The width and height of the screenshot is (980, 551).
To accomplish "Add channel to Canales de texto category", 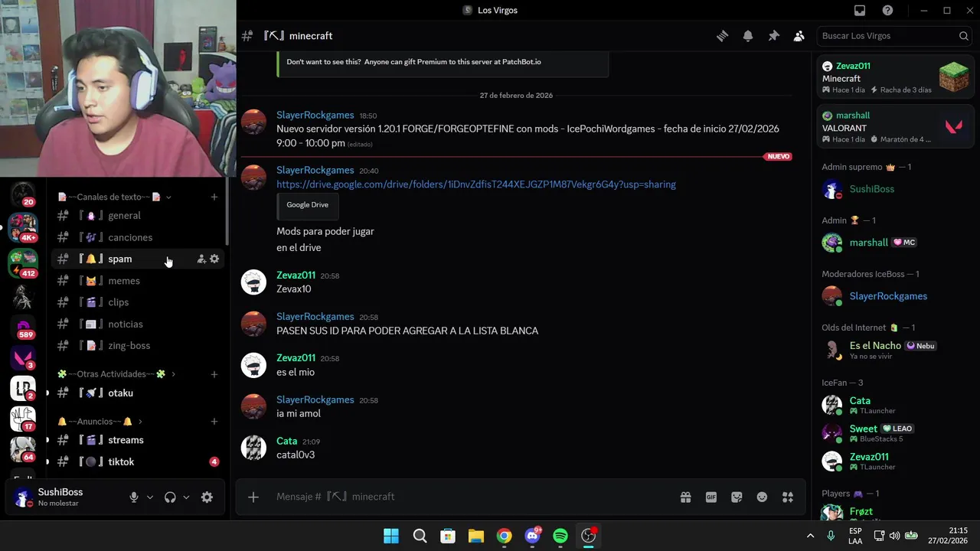I will tap(214, 197).
